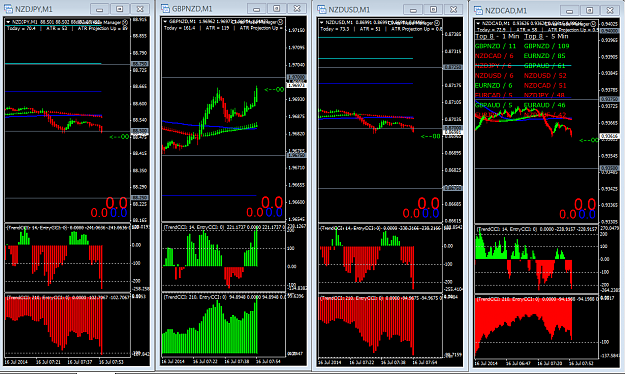
Task: Click the NZDCAD,M1 window title text
Action: point(506,11)
